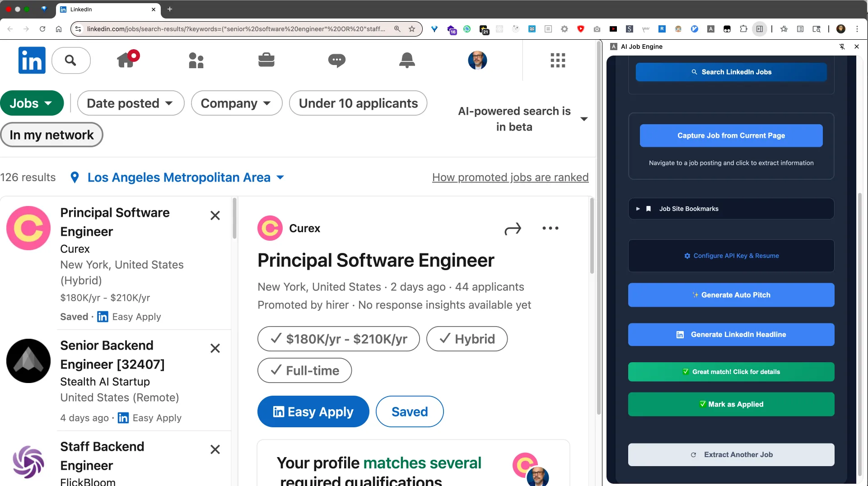Open Notifications bell icon
The width and height of the screenshot is (868, 486).
(407, 60)
